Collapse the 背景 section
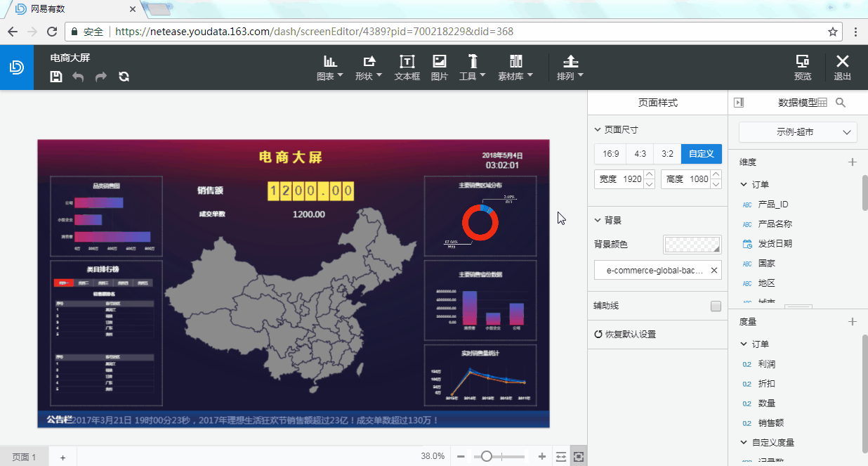This screenshot has height=466, width=868. click(x=598, y=220)
